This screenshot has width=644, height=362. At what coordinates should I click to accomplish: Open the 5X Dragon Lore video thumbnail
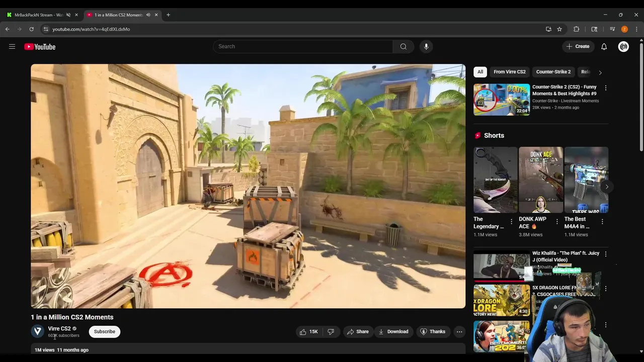tap(502, 301)
